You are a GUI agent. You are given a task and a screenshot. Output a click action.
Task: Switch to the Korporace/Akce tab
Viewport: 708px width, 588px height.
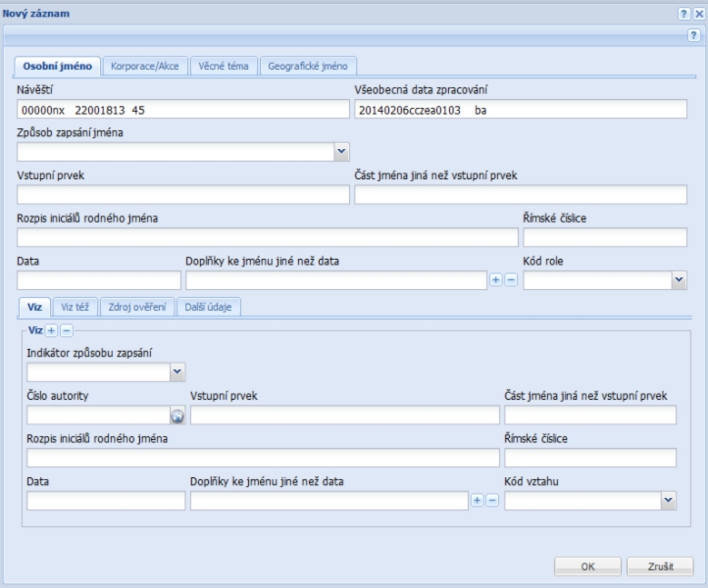[x=146, y=66]
